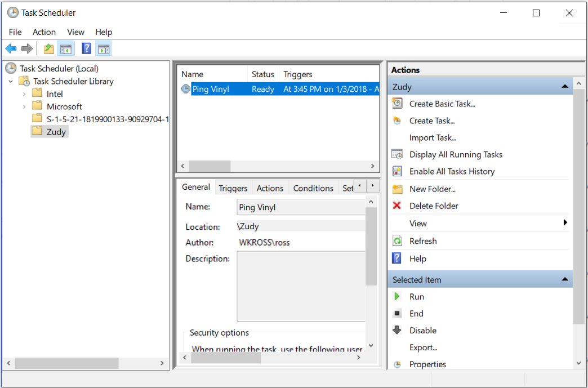Screen dimensions: 588x388
Task: Click the blue Help toolbar icon
Action: click(86, 49)
